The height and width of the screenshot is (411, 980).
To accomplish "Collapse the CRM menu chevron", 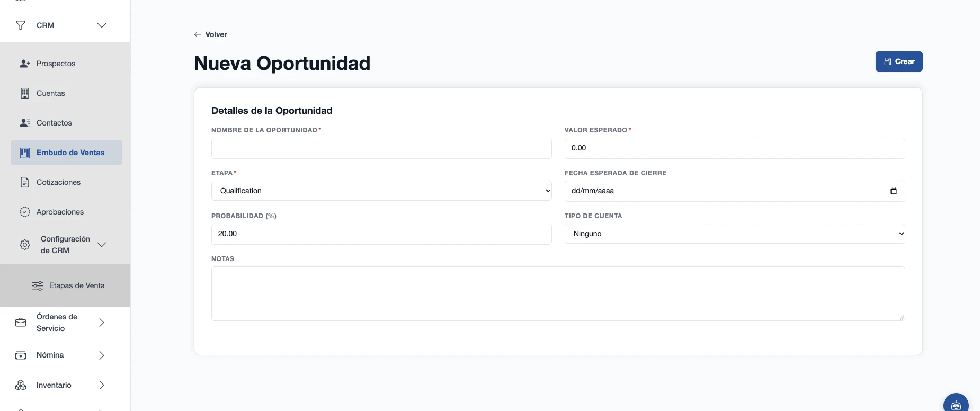I will [102, 25].
